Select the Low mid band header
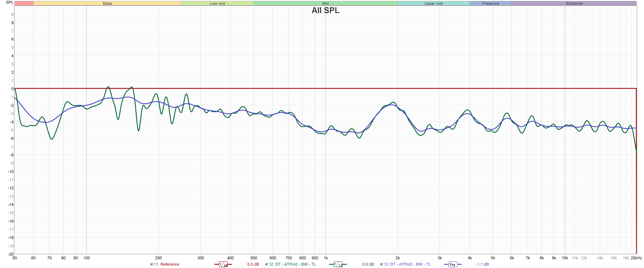The image size is (644, 268). (218, 4)
